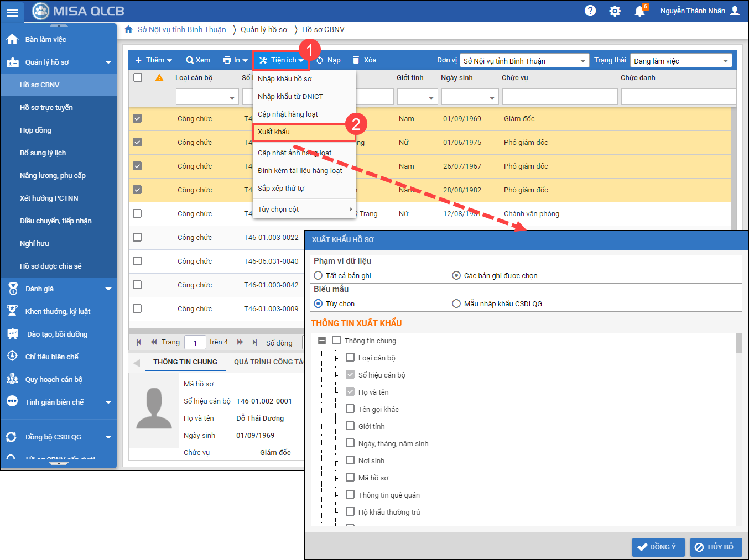This screenshot has width=749, height=560.
Task: Check the 'Loại cán bộ' export checkbox
Action: [350, 358]
